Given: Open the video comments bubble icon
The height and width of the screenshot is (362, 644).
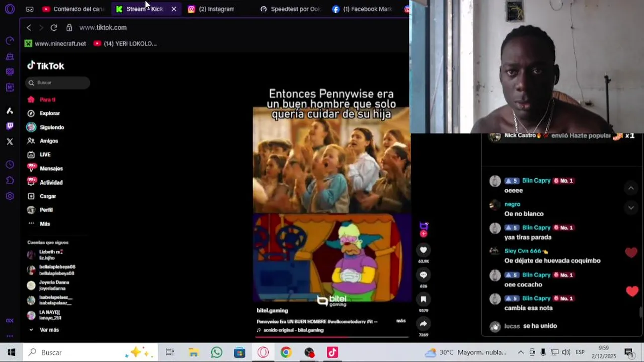Looking at the screenshot, I should point(423,275).
